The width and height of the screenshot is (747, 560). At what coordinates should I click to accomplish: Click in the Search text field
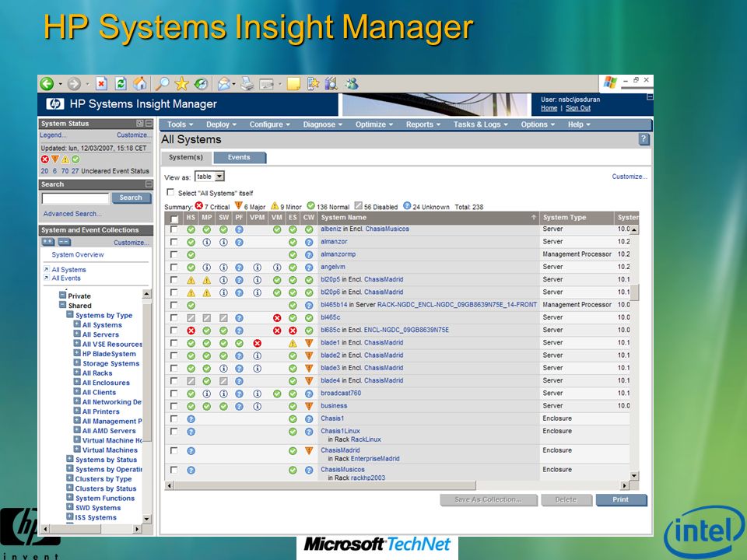click(x=75, y=198)
